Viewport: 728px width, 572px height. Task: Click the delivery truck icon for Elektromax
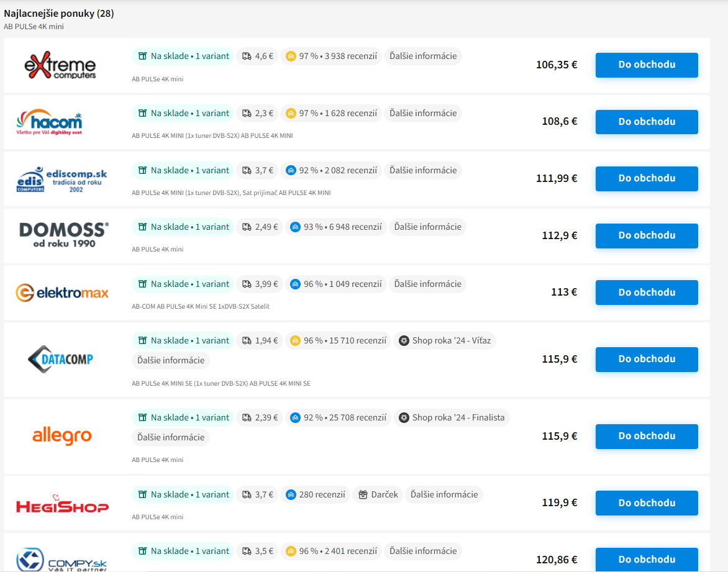pyautogui.click(x=247, y=284)
